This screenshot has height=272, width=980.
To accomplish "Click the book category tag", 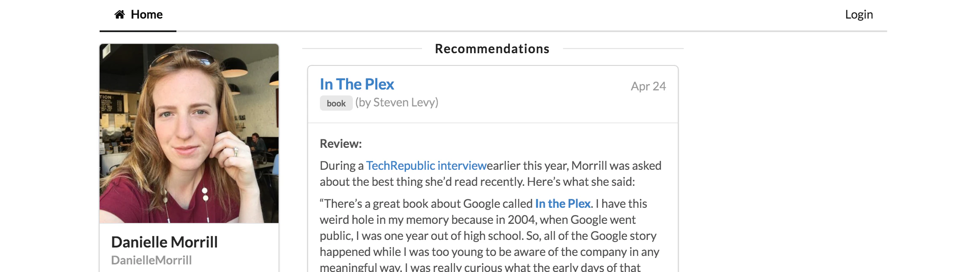I will [x=336, y=103].
